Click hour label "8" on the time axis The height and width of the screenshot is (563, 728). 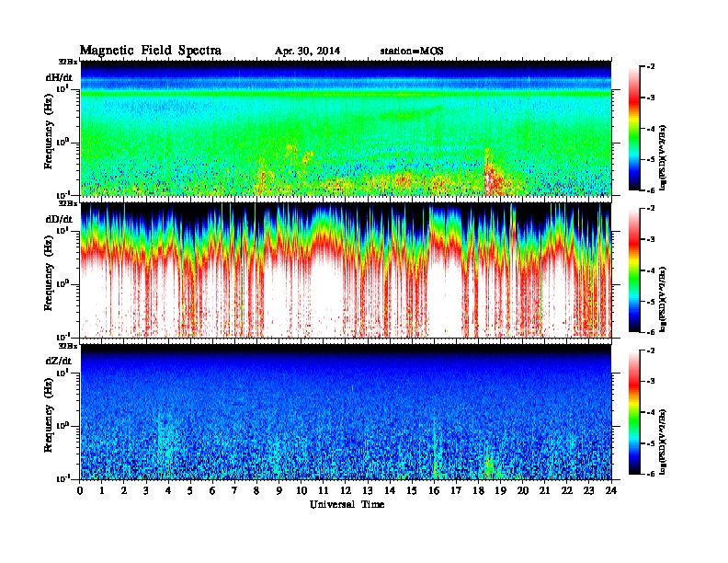point(256,490)
